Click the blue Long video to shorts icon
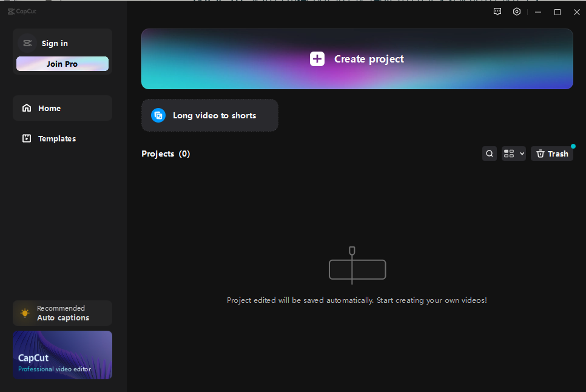The image size is (586, 392). click(x=158, y=115)
